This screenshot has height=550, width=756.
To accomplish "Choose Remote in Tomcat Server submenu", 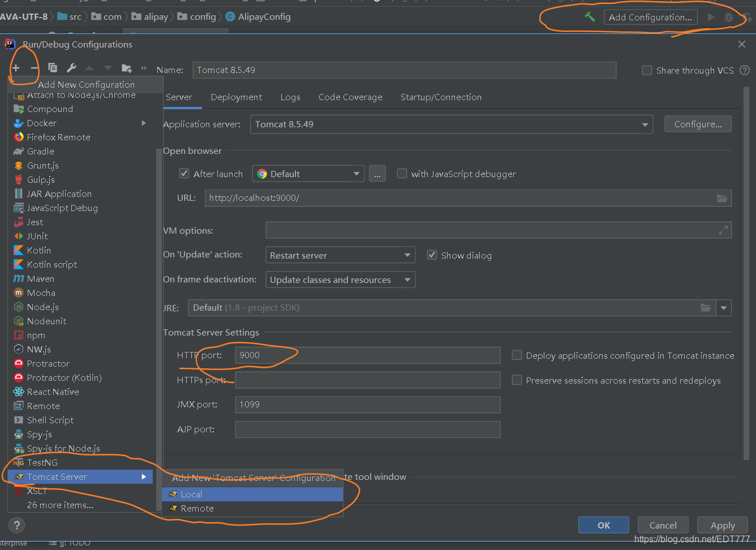I will 252,508.
